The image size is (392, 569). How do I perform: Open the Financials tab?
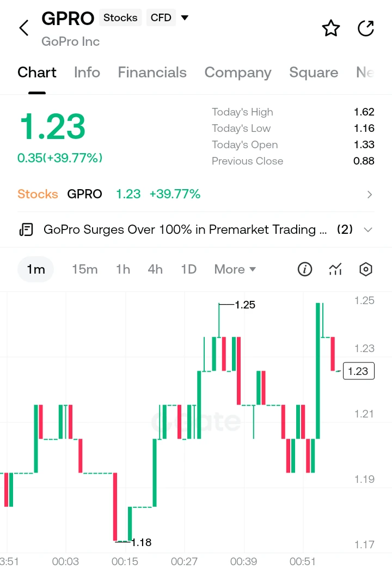click(x=152, y=72)
